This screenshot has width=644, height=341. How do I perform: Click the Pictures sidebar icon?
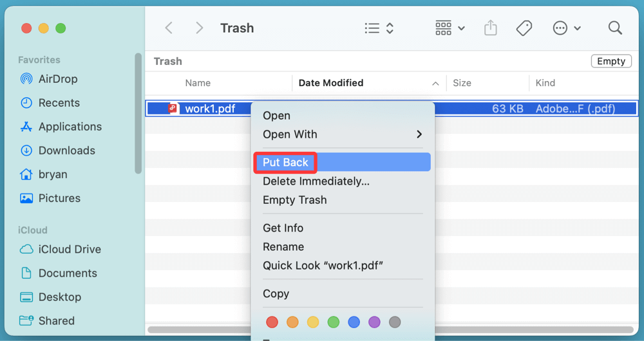click(26, 198)
